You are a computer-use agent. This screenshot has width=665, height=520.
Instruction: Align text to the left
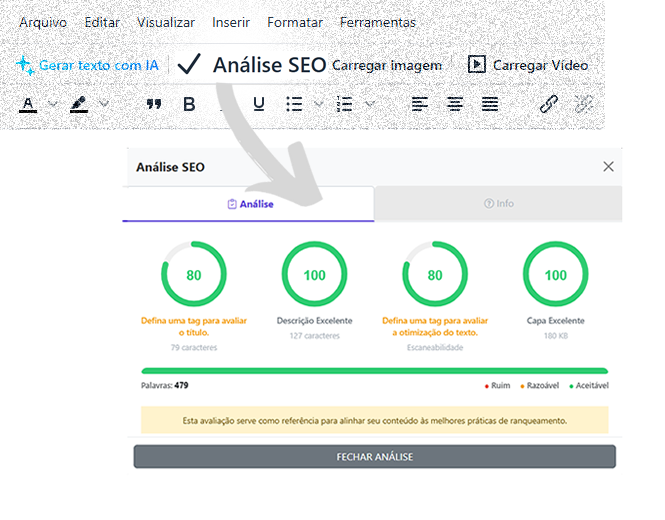tap(420, 104)
